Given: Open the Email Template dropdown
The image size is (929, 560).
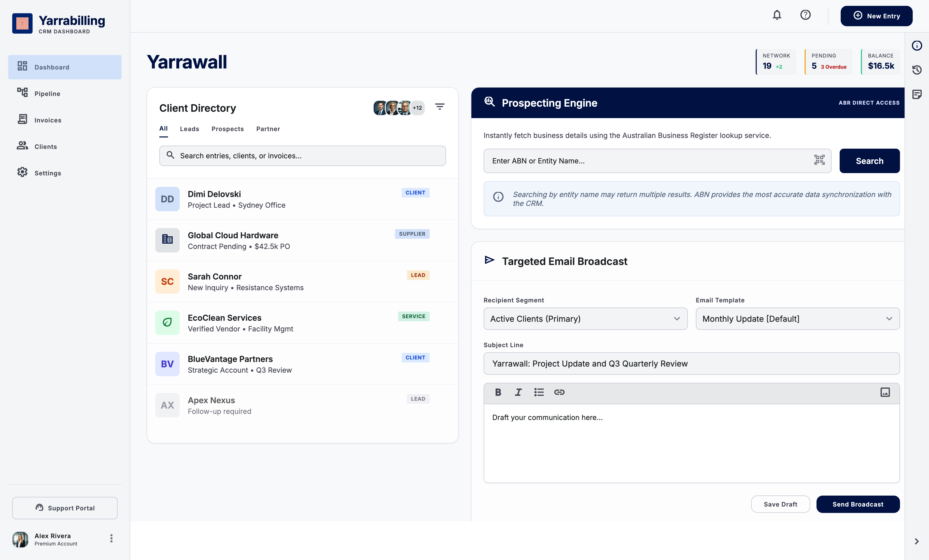Looking at the screenshot, I should click(x=797, y=319).
